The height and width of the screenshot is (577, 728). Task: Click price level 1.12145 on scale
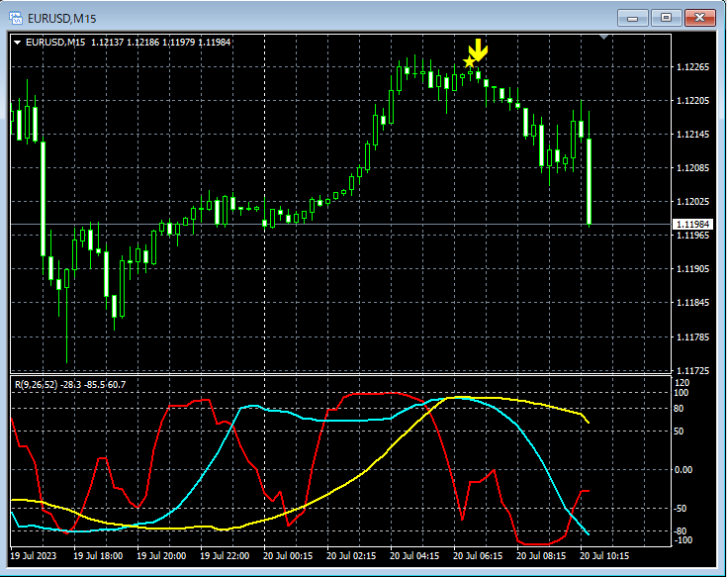tap(692, 135)
